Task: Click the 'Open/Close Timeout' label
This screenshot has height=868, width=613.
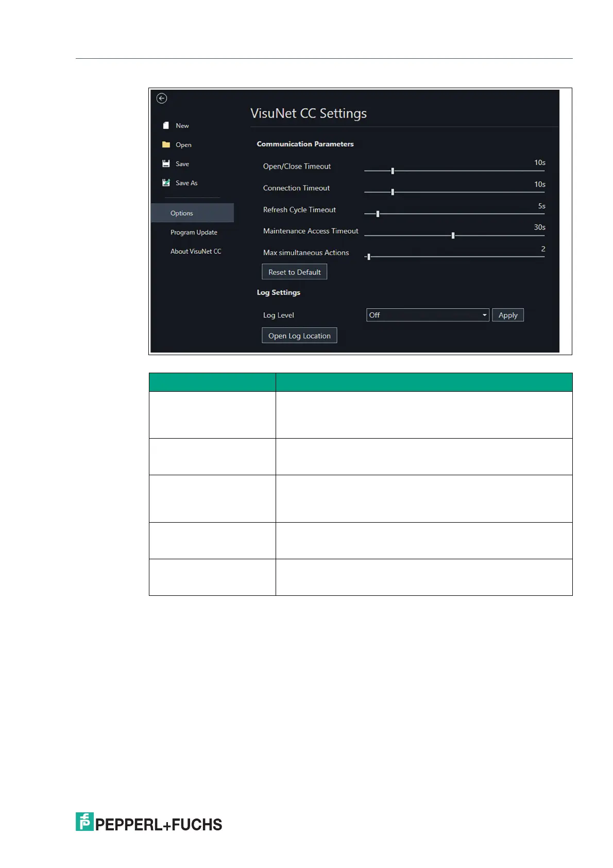Action: tap(297, 166)
